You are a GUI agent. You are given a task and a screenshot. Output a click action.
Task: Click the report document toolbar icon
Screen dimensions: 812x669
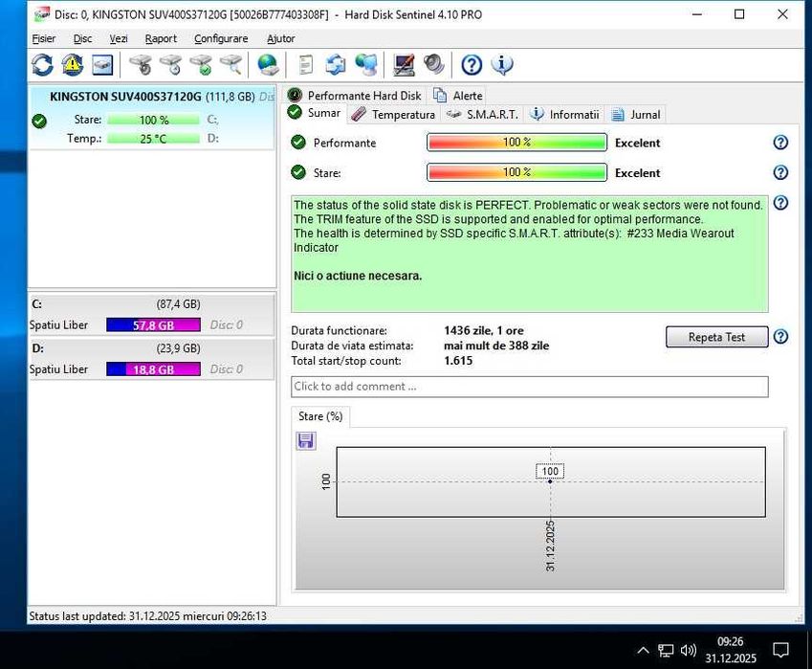(x=306, y=65)
